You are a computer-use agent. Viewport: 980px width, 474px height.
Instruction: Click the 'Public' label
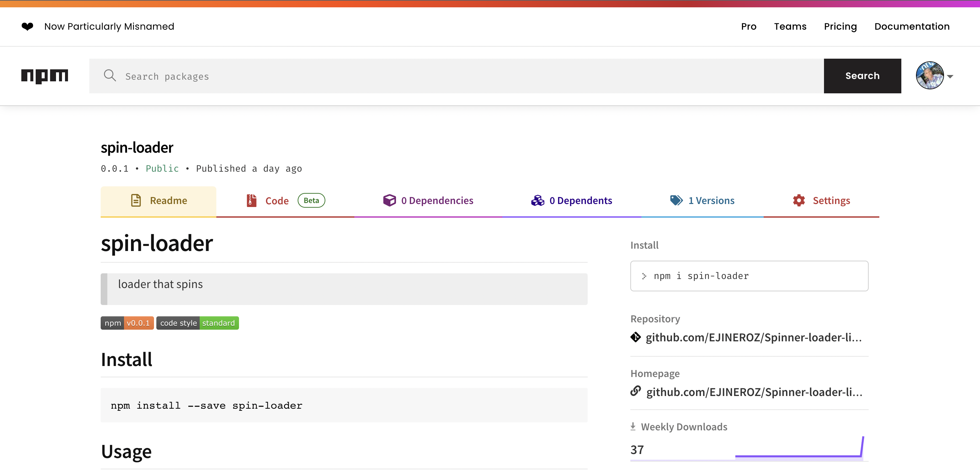pos(162,169)
